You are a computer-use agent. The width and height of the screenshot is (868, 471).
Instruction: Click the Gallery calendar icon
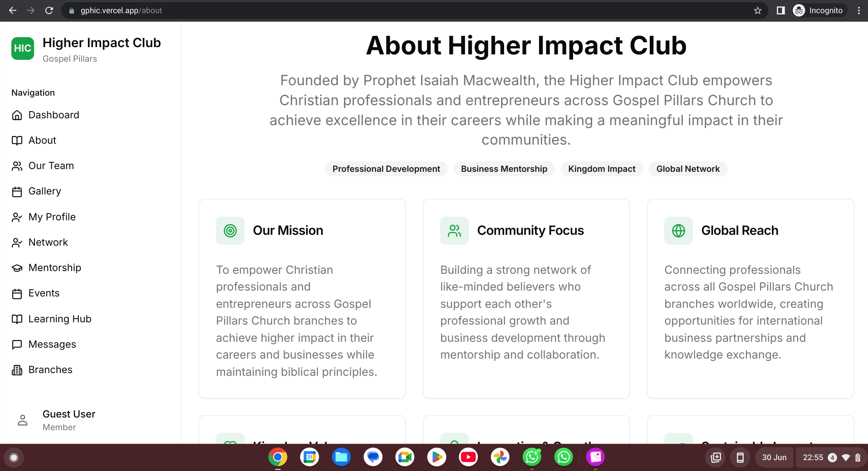pos(17,192)
